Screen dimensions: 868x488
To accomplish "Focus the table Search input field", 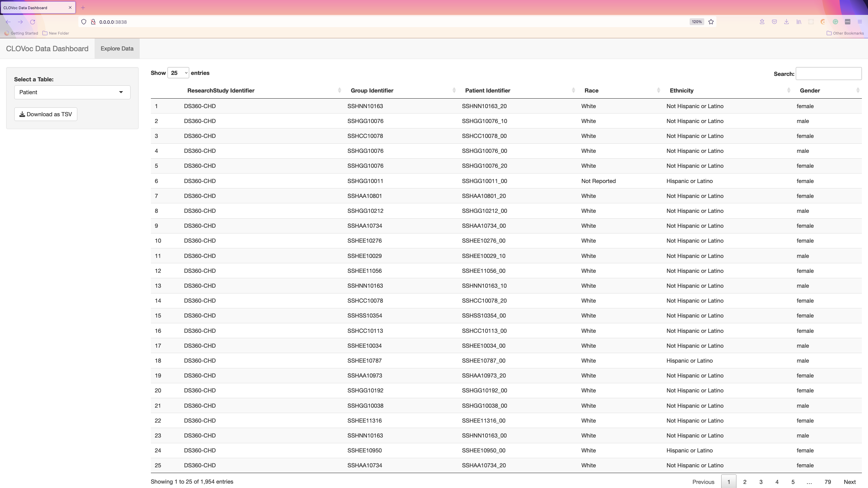I will tap(828, 74).
